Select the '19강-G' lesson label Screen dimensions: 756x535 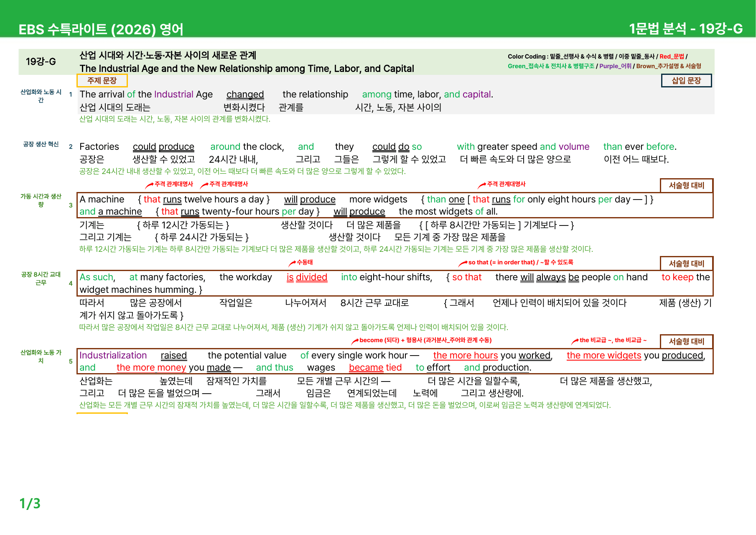click(x=41, y=61)
